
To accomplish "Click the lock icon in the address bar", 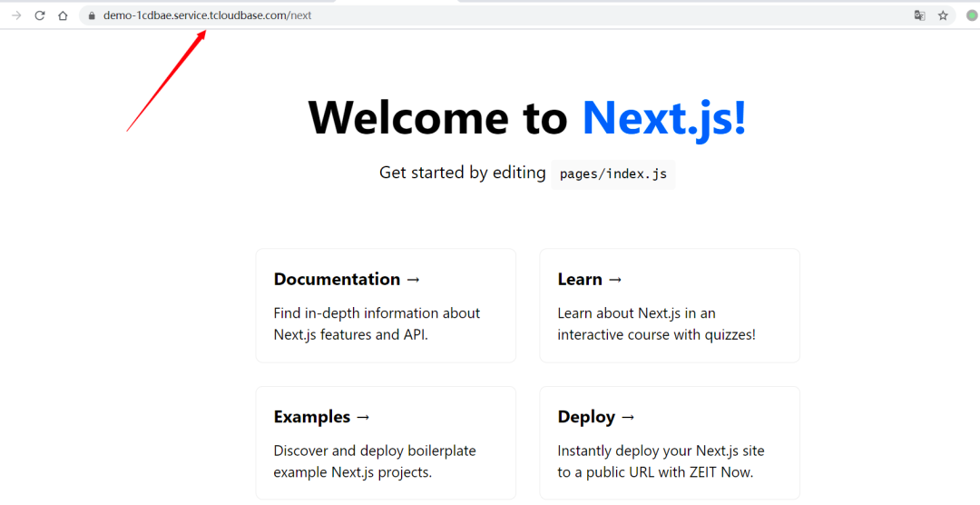I will tap(92, 16).
